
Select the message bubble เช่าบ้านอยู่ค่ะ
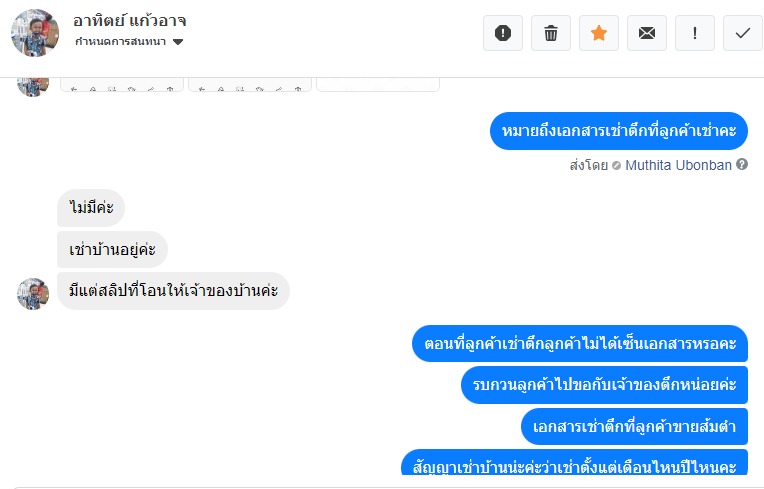112,249
